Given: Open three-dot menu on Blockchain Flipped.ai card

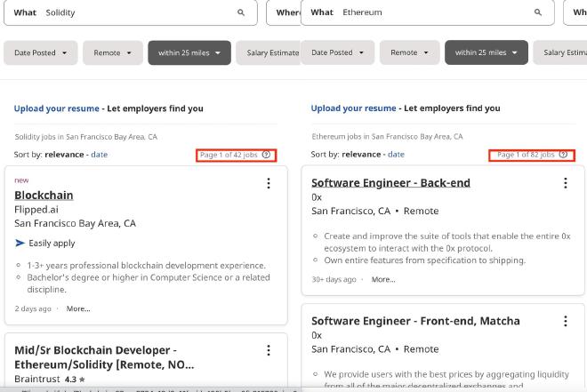Looking at the screenshot, I should [269, 183].
